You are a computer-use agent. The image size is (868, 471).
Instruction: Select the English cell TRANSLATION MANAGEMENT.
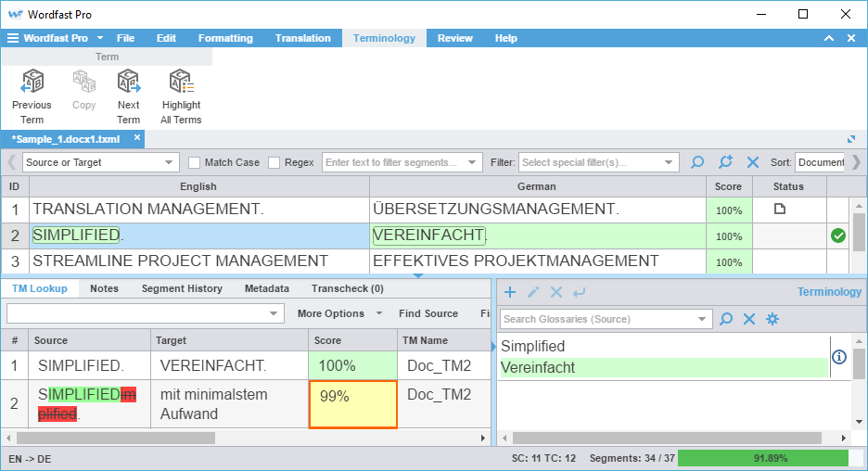(199, 210)
